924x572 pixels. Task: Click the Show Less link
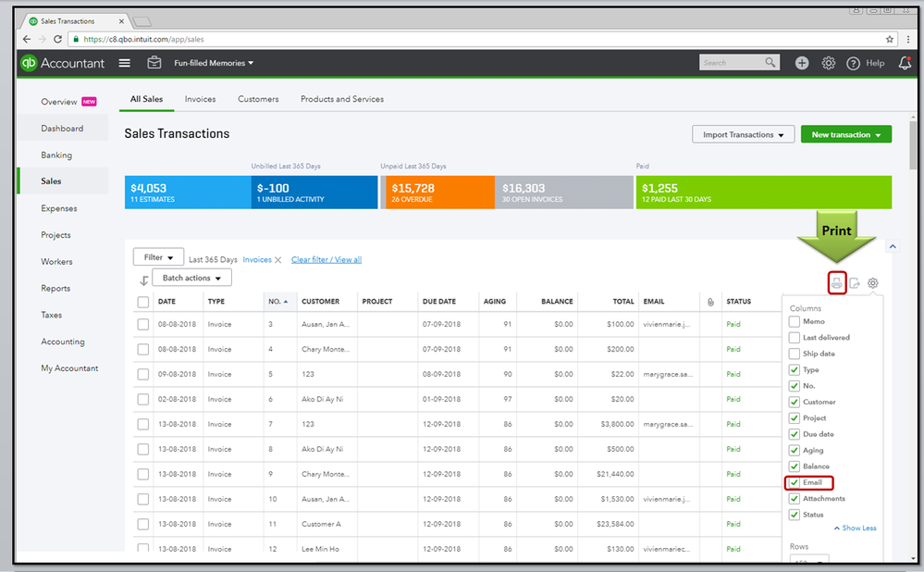pos(856,528)
